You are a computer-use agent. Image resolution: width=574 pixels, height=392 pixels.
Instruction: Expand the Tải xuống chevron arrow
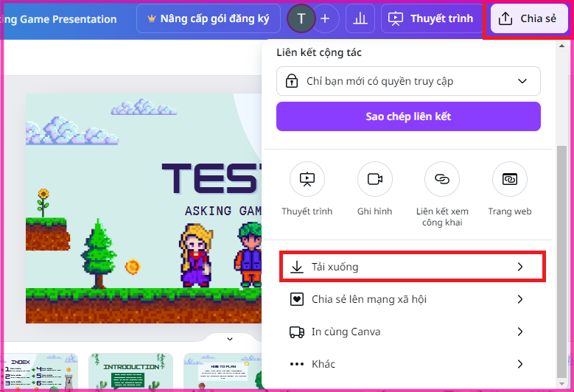(520, 267)
